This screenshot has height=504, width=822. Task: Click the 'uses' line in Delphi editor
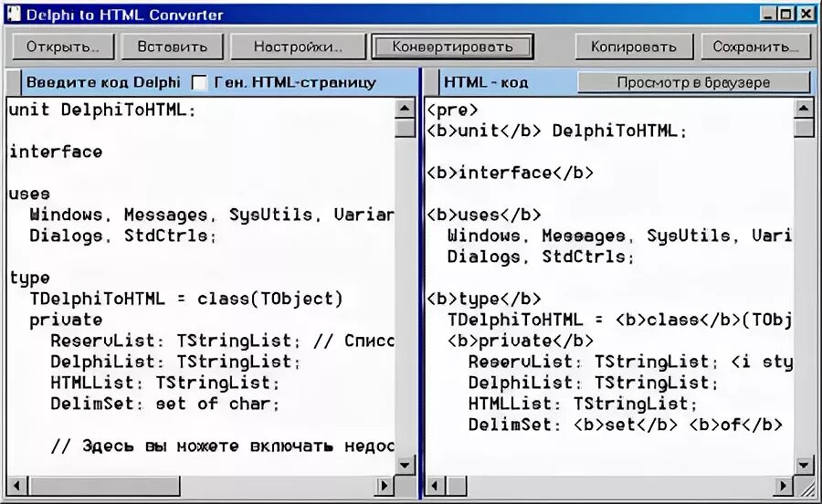[x=29, y=194]
